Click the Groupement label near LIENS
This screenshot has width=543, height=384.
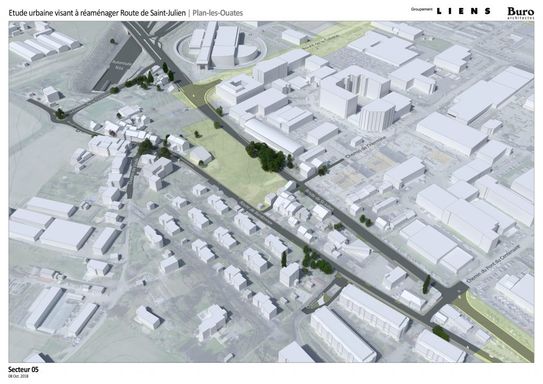[x=421, y=10]
